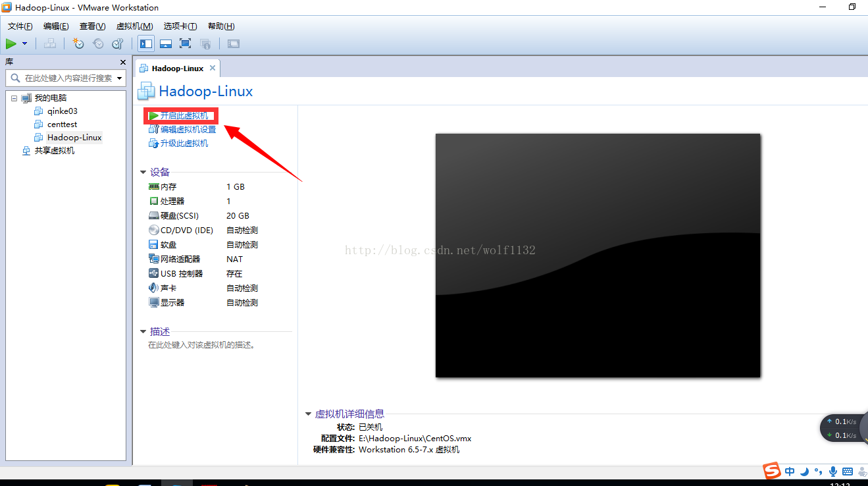Click the Sogou input method S icon

click(771, 471)
